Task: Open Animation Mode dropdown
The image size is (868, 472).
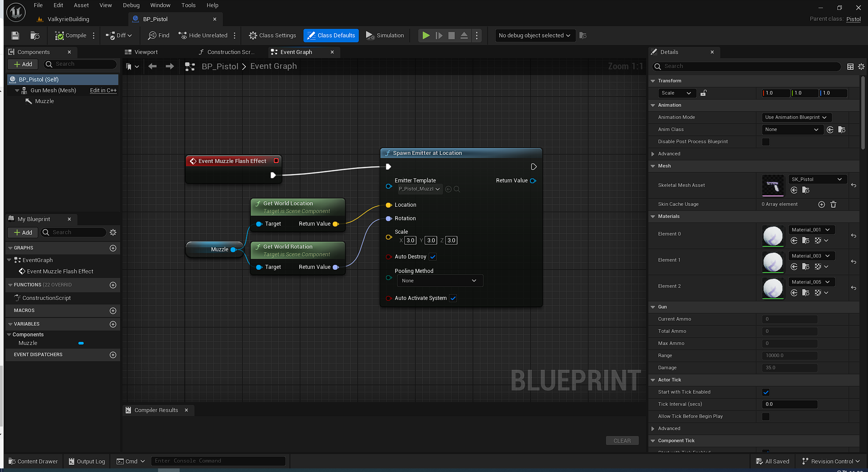Action: pos(796,118)
